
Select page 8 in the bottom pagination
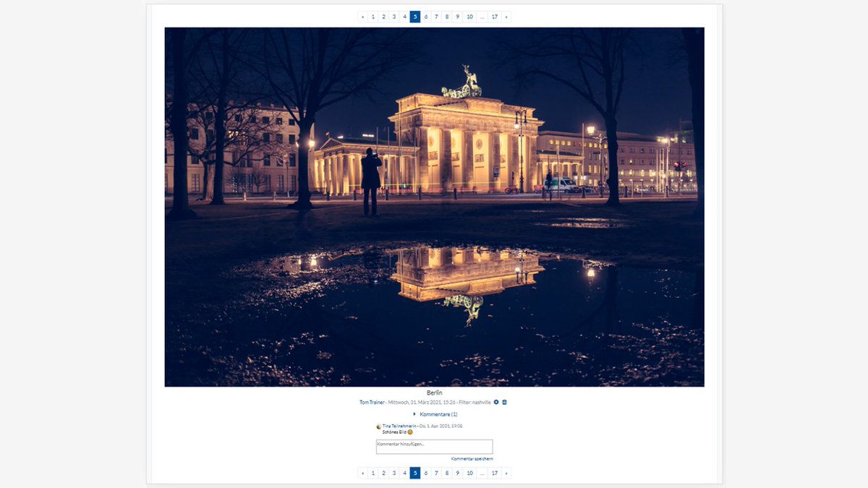coord(447,473)
